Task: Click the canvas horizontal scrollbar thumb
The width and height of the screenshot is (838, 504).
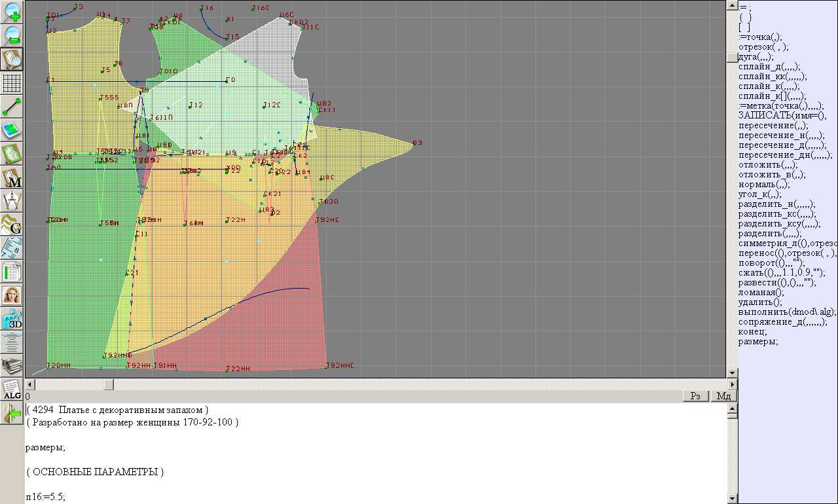Action: pos(109,384)
